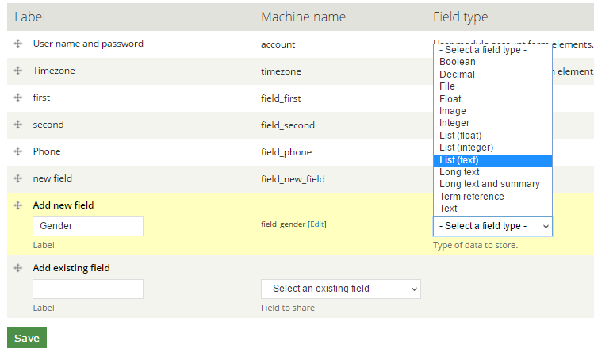Click the empty Add existing field label input

[88, 289]
